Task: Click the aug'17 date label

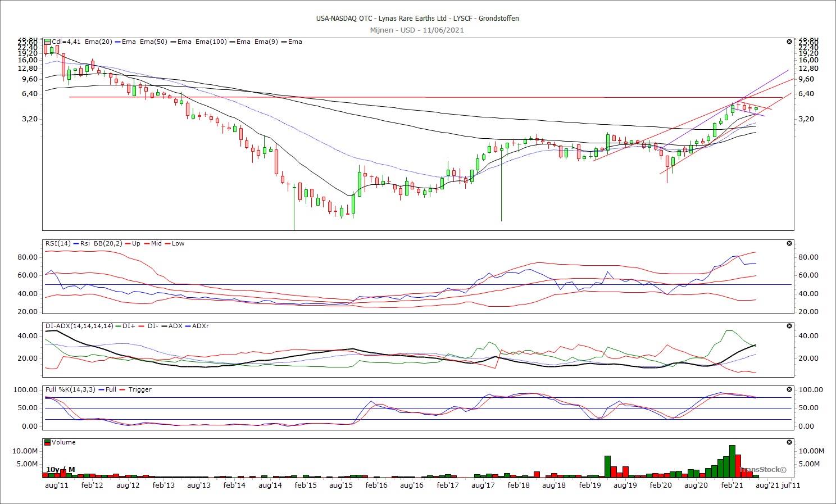Action: coord(483,485)
